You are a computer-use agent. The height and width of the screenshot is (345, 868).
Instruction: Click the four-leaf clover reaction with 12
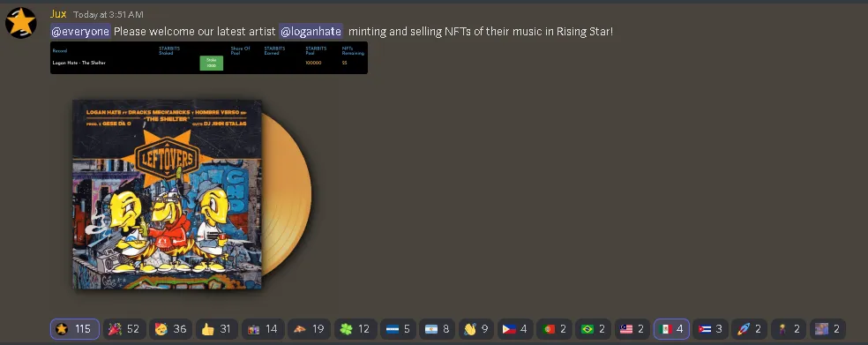[x=355, y=329]
